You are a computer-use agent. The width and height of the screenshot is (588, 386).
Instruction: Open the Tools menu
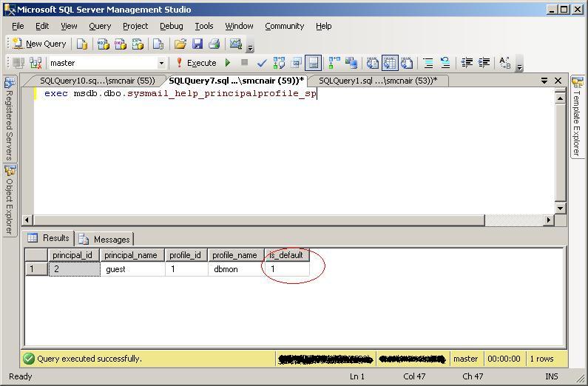pyautogui.click(x=204, y=26)
